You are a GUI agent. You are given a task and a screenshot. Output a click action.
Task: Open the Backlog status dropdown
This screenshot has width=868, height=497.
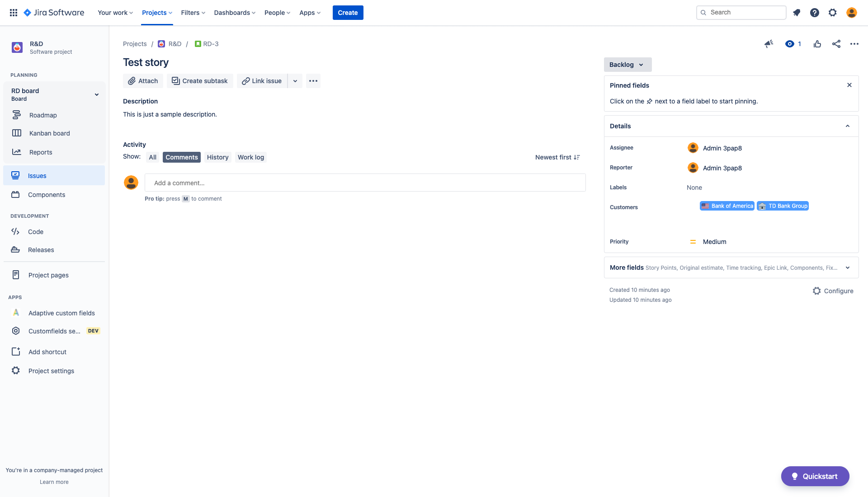627,65
